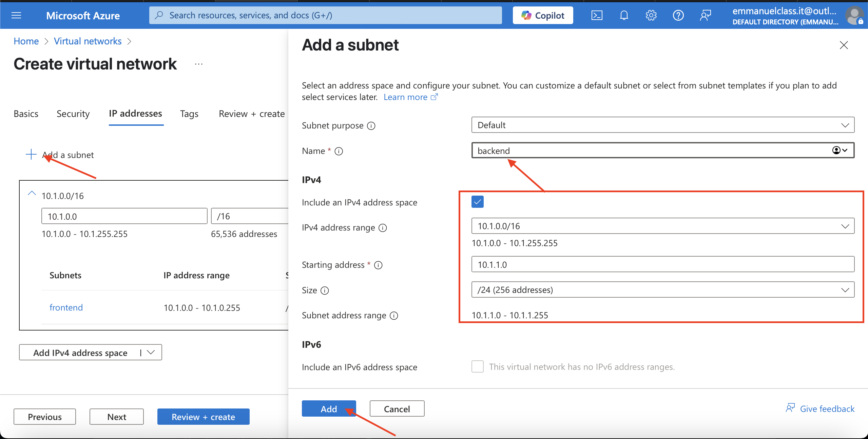The height and width of the screenshot is (439, 868).
Task: Open the frontend subnet link
Action: point(66,307)
